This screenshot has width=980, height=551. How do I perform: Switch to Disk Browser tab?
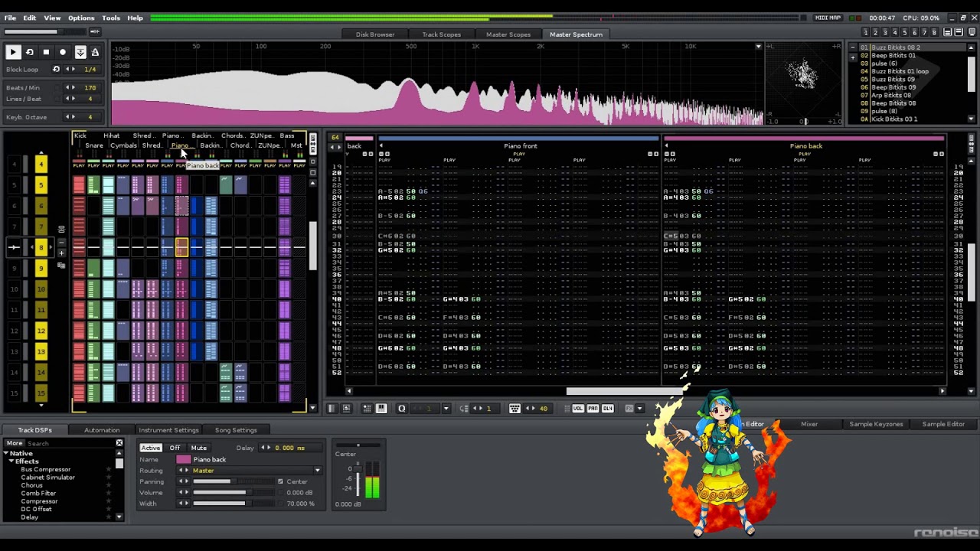click(x=375, y=34)
